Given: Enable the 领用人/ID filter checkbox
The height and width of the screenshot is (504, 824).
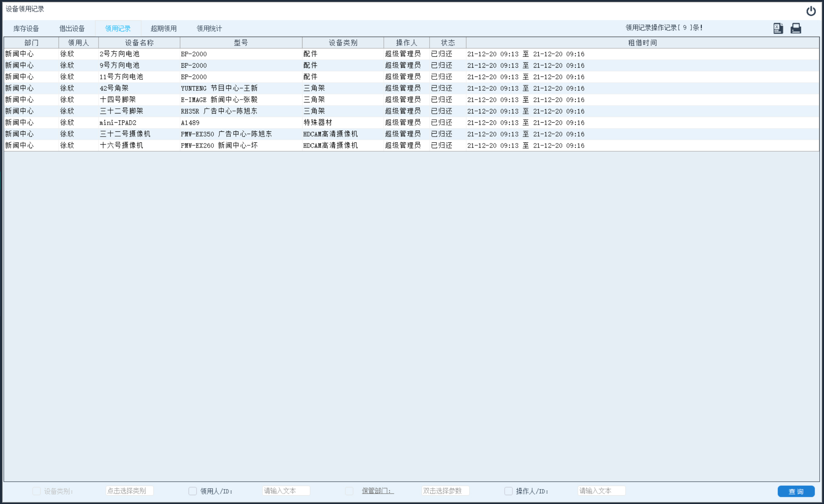Looking at the screenshot, I should [193, 491].
